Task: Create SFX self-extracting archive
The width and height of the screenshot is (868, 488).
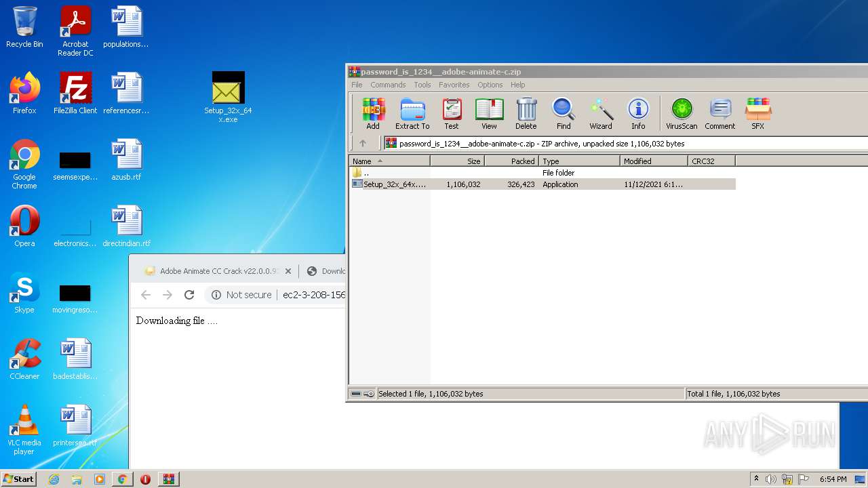Action: (x=758, y=113)
